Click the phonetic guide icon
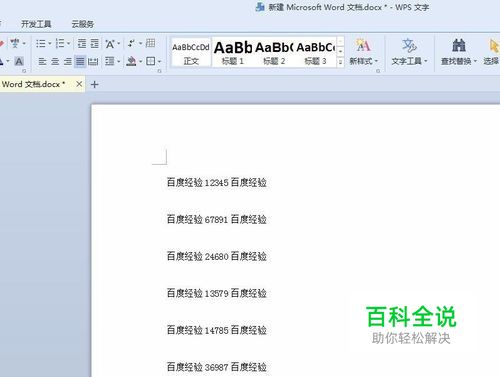500x377 pixels. [14, 43]
